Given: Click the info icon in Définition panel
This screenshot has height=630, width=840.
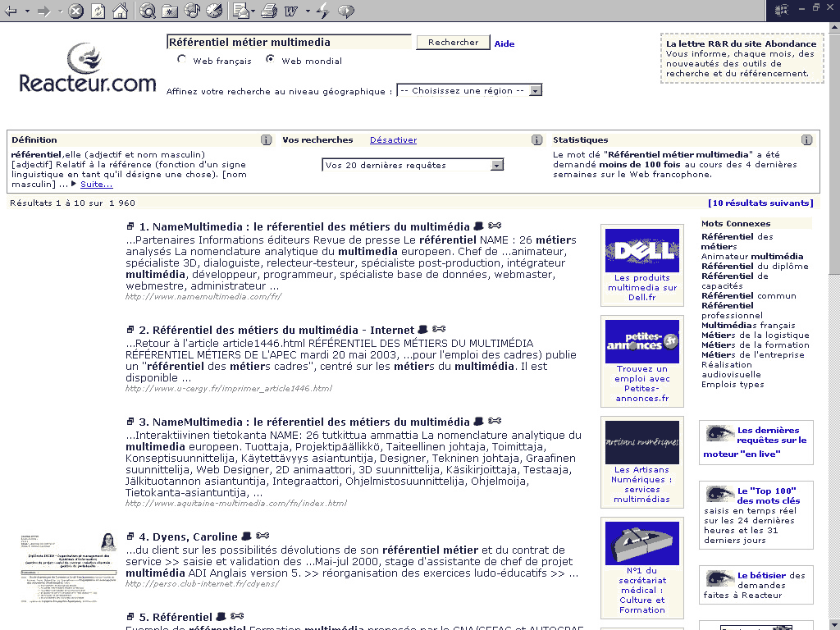Looking at the screenshot, I should pos(266,140).
